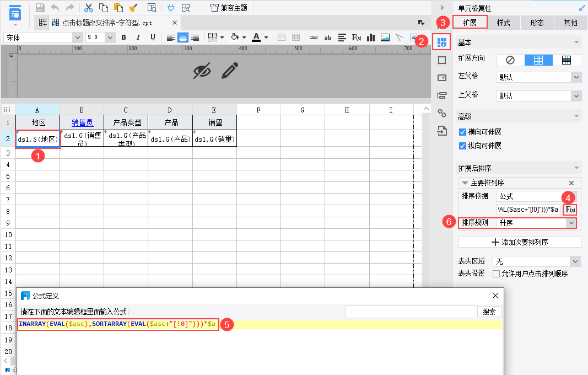Click the Cut scissors icon

[x=89, y=8]
